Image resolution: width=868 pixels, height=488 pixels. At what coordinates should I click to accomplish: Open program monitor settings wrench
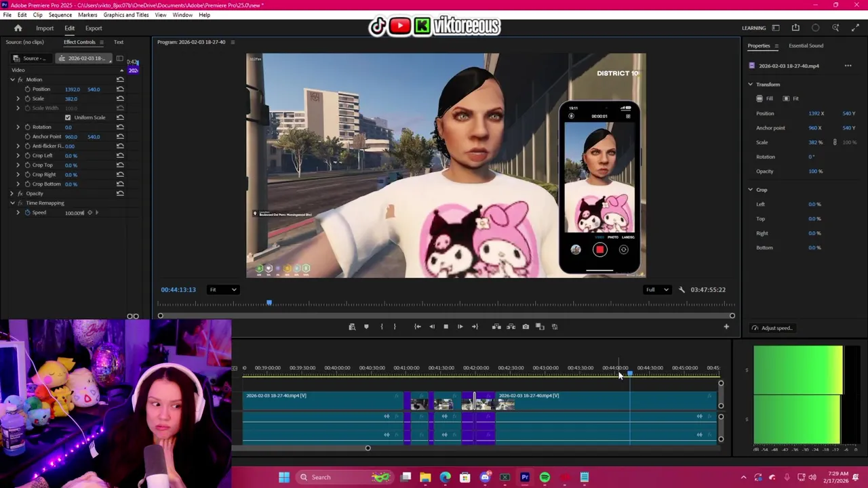(x=682, y=290)
